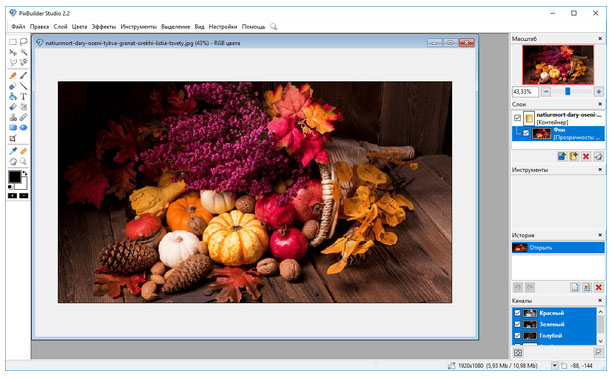Screen dimensions: 612x378
Task: Toggle the Зеленый channel checkbox
Action: [x=518, y=324]
